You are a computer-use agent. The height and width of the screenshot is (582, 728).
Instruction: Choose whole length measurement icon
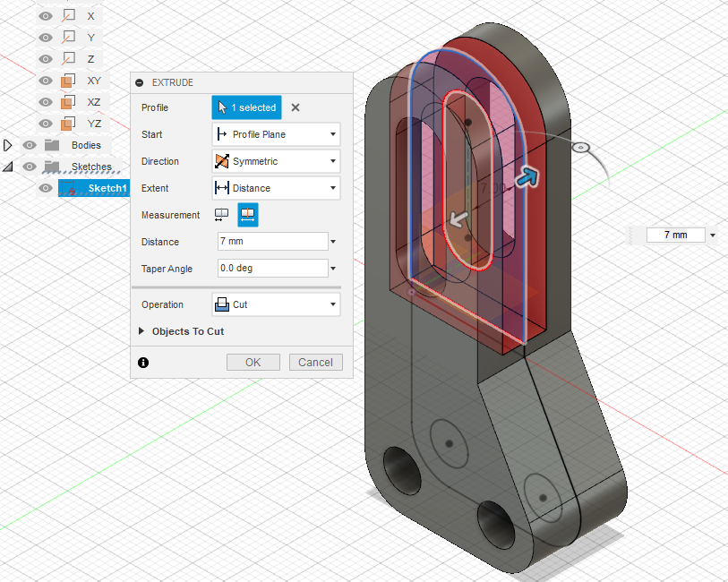pos(248,215)
